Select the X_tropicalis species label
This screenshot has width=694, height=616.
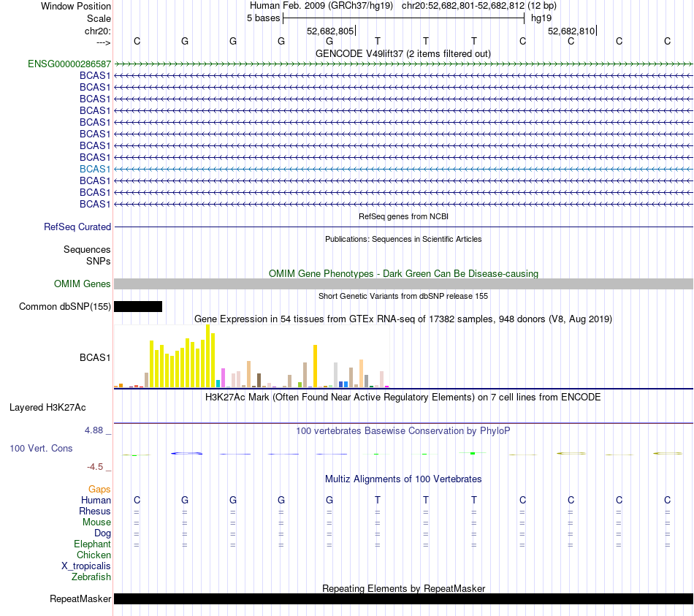point(86,566)
